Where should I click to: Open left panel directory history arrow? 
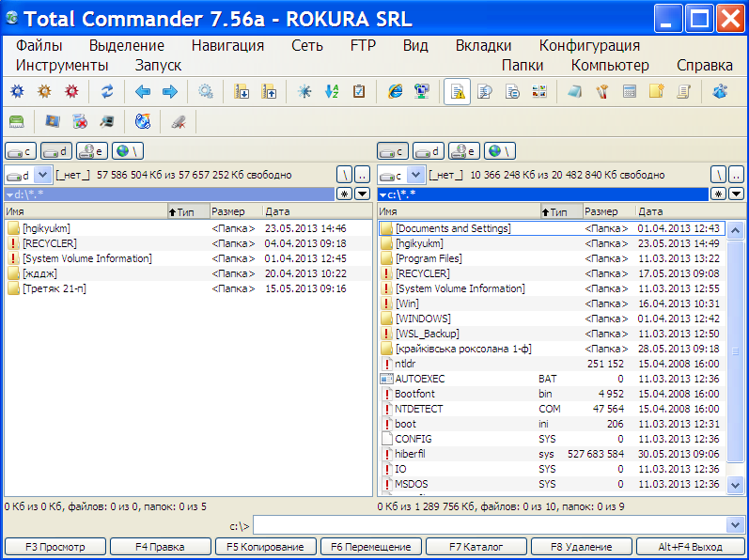click(363, 194)
